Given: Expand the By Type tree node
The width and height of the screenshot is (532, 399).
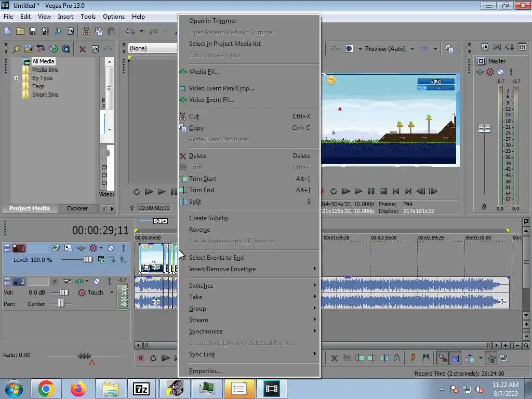Looking at the screenshot, I should [16, 78].
